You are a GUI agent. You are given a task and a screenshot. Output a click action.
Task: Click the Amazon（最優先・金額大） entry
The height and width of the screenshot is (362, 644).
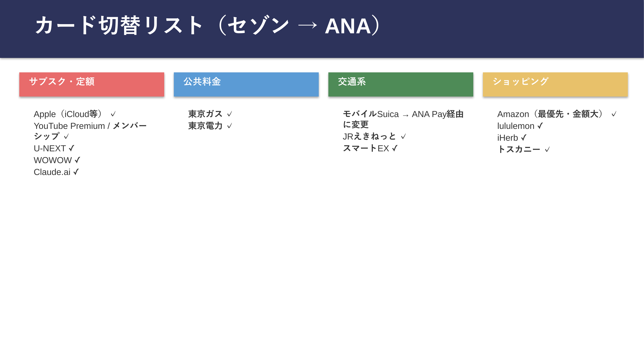click(550, 114)
